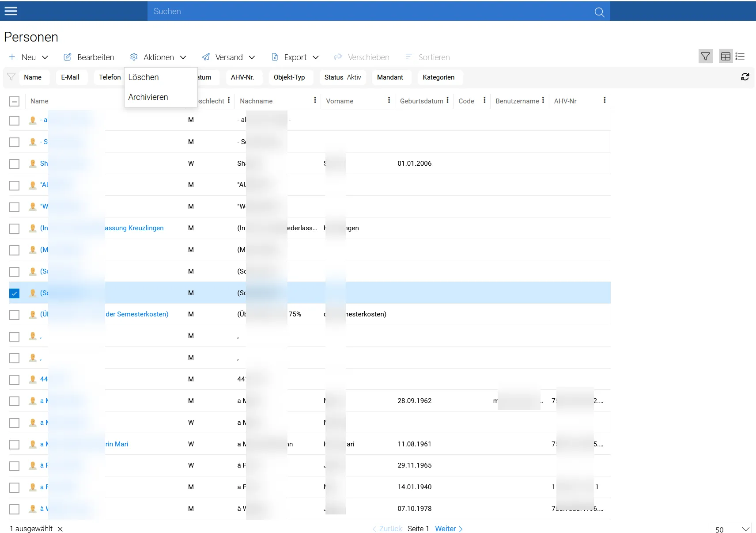Check the row with birthdate 07.10.1978
This screenshot has width=756, height=533.
click(14, 509)
